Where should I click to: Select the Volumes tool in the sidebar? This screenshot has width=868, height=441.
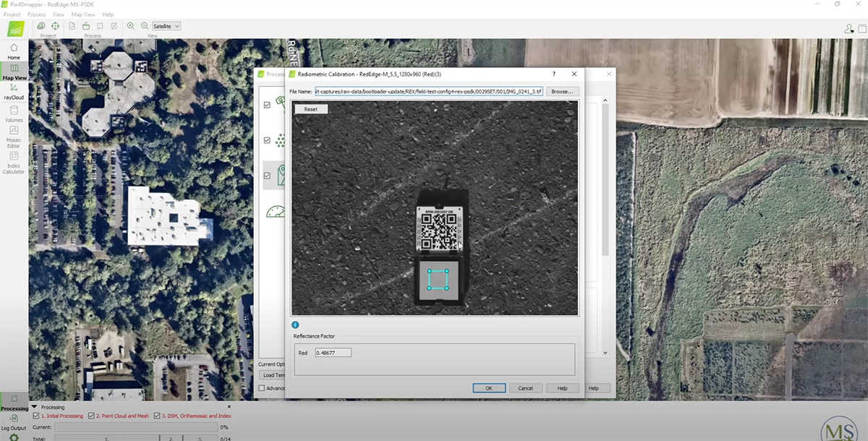point(13,116)
